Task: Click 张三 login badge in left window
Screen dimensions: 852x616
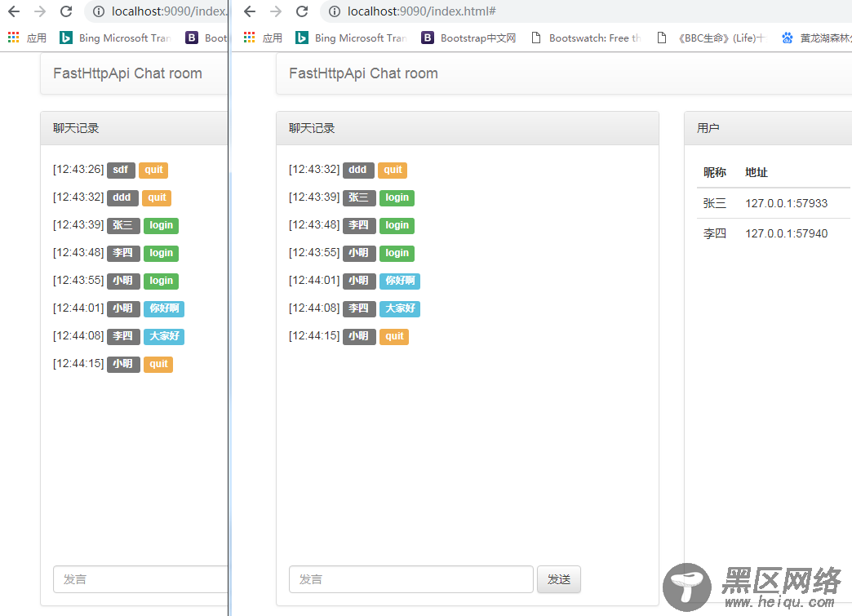Action: 161,225
